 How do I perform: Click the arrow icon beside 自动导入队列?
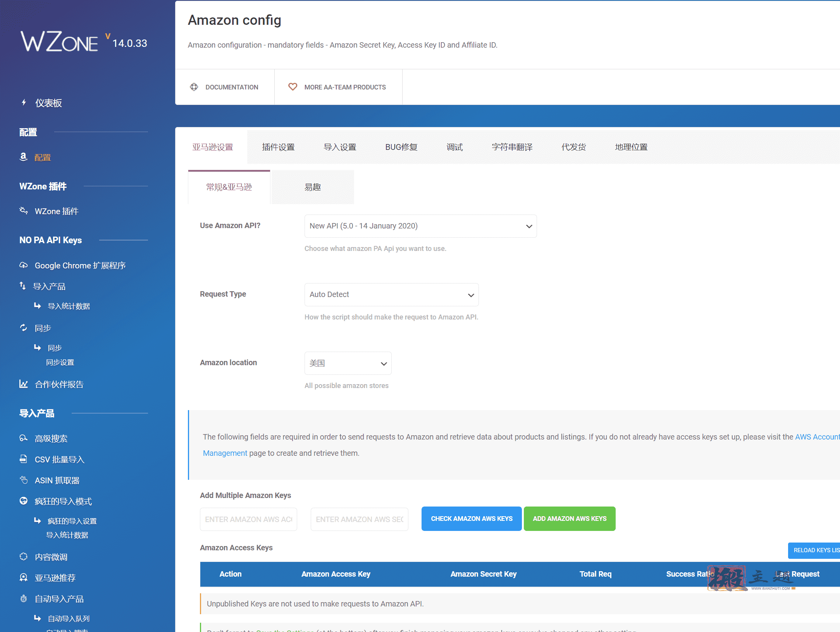tap(38, 618)
